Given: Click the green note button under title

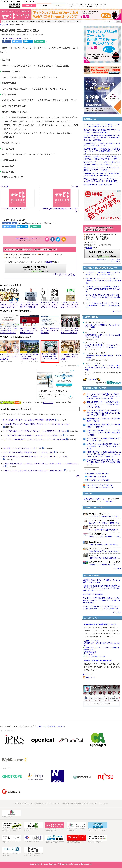Looking at the screenshot, I should (39, 41).
